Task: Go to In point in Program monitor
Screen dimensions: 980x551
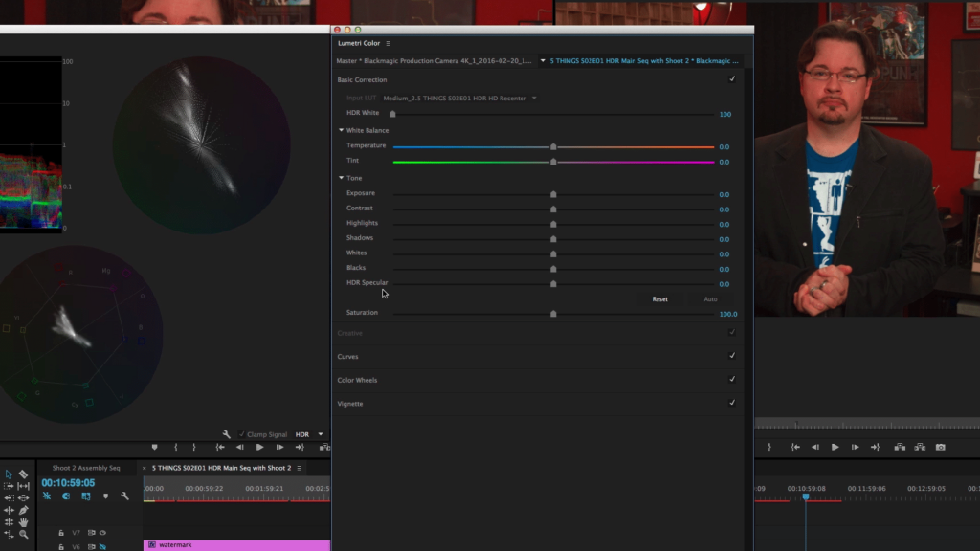Action: coord(795,448)
